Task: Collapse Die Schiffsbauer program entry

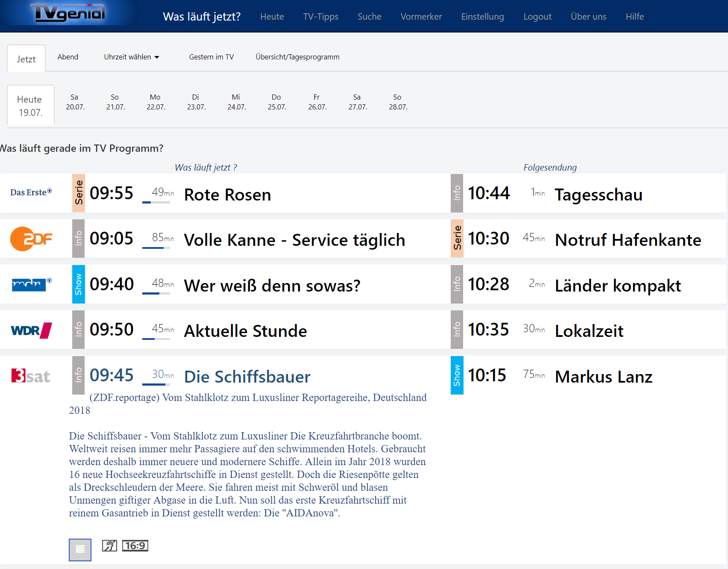Action: pyautogui.click(x=247, y=377)
